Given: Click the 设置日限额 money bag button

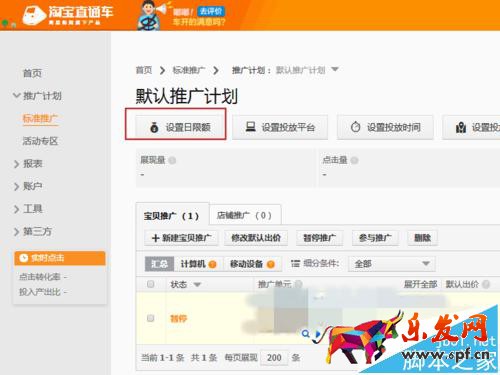Looking at the screenshot, I should click(x=180, y=127).
